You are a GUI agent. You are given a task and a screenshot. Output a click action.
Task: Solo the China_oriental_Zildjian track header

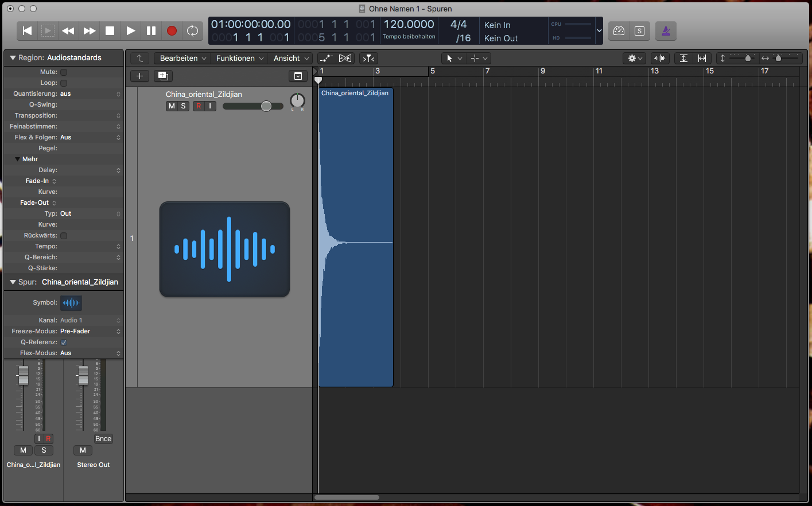[183, 106]
